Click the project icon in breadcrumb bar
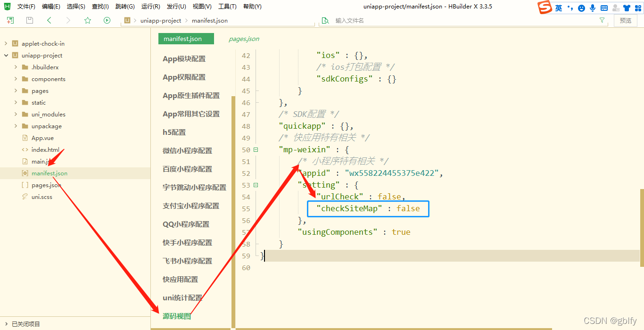 [x=126, y=20]
